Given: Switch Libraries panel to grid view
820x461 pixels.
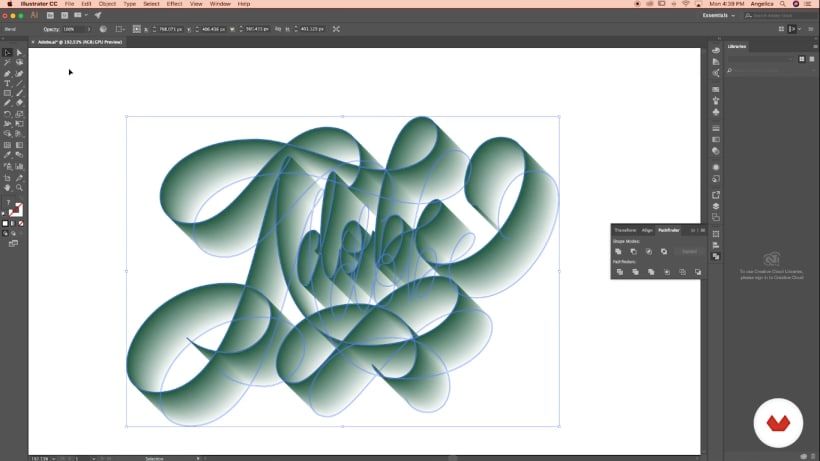Looking at the screenshot, I should click(x=802, y=59).
